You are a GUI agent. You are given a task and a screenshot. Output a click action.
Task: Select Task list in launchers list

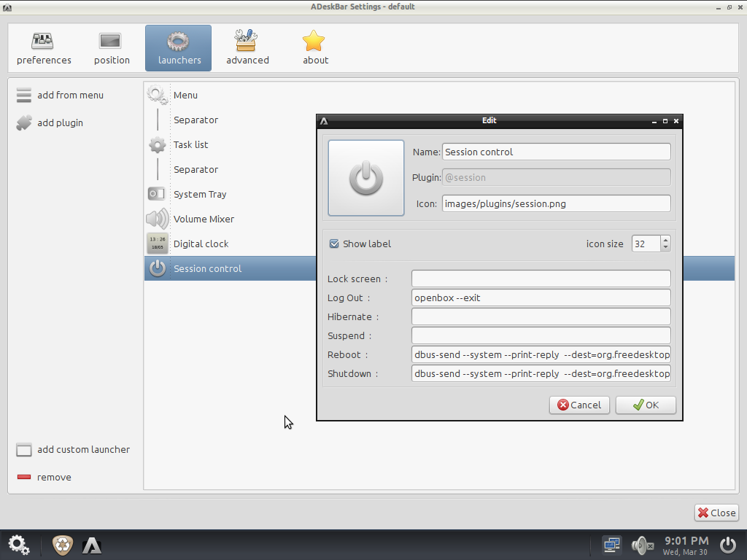click(x=191, y=144)
